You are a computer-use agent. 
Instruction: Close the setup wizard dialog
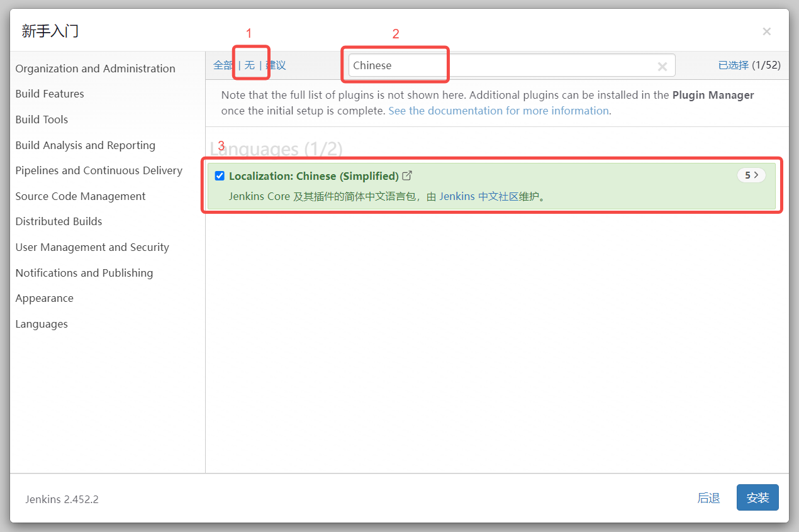point(766,31)
